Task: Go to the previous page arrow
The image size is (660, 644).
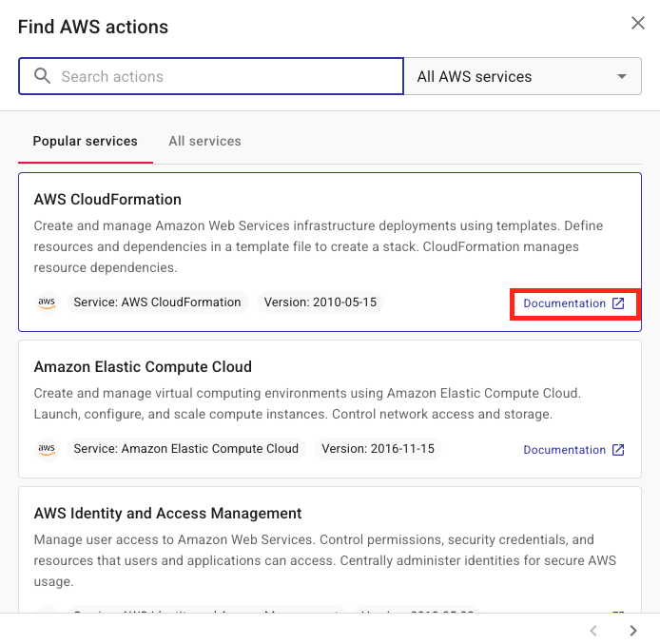Action: (593, 630)
